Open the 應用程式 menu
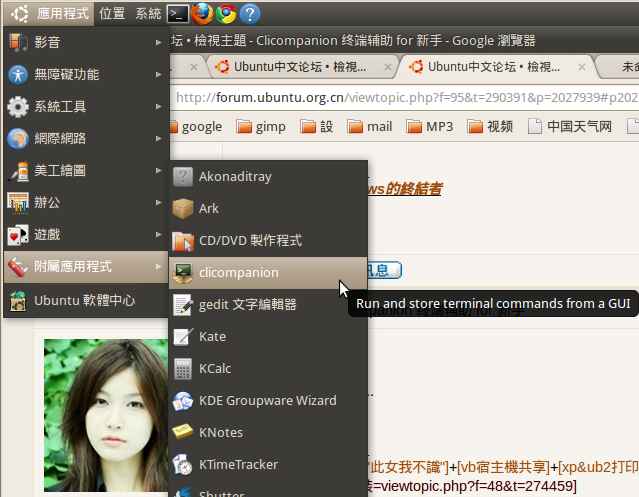The image size is (639, 497). [62, 14]
